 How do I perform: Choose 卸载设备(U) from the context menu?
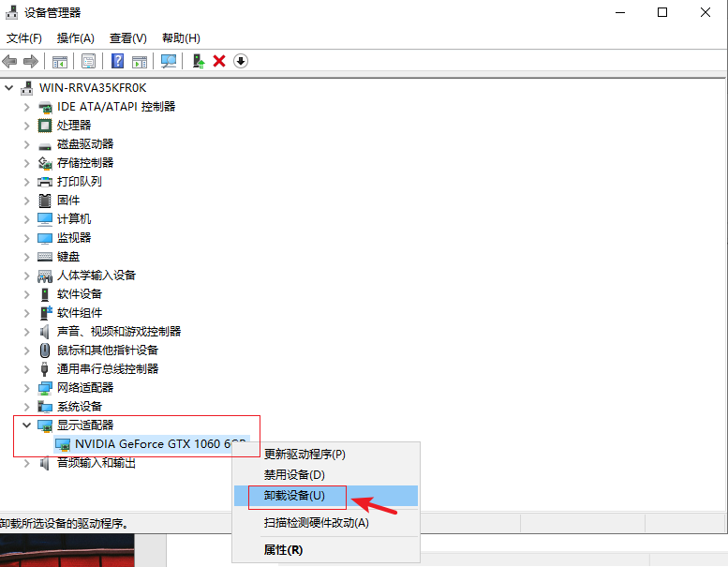[x=294, y=496]
